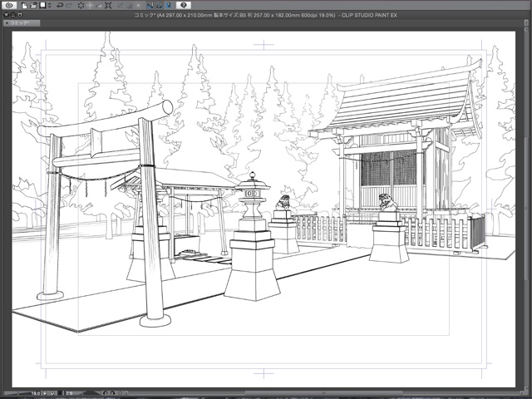Zoom in using the bottom bar icon
This screenshot has height=399, width=532.
coord(52,393)
